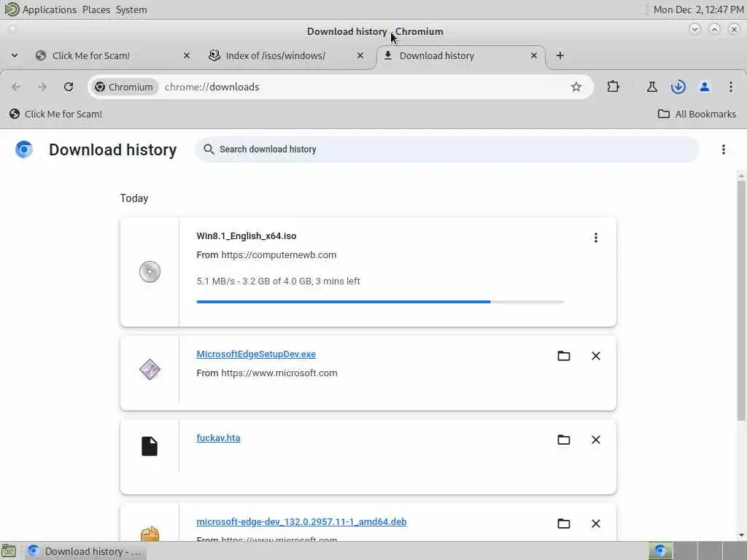Click the clock Mon Dec 2, 12:47 PM
The width and height of the screenshot is (747, 560).
698,9
